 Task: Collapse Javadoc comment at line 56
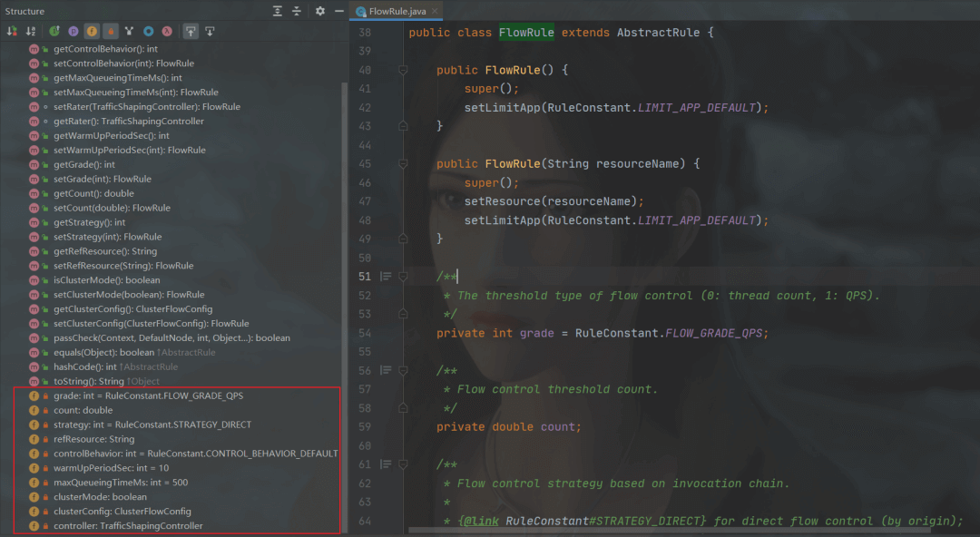click(403, 371)
